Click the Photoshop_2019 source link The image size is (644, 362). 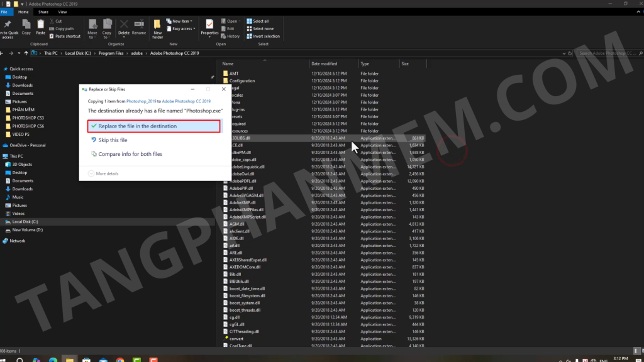[x=142, y=101]
